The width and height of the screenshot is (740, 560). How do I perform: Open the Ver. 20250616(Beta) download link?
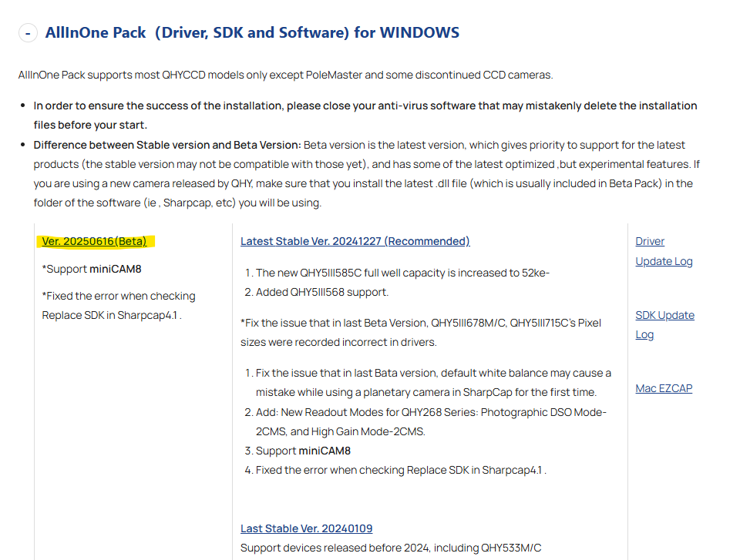pos(94,241)
